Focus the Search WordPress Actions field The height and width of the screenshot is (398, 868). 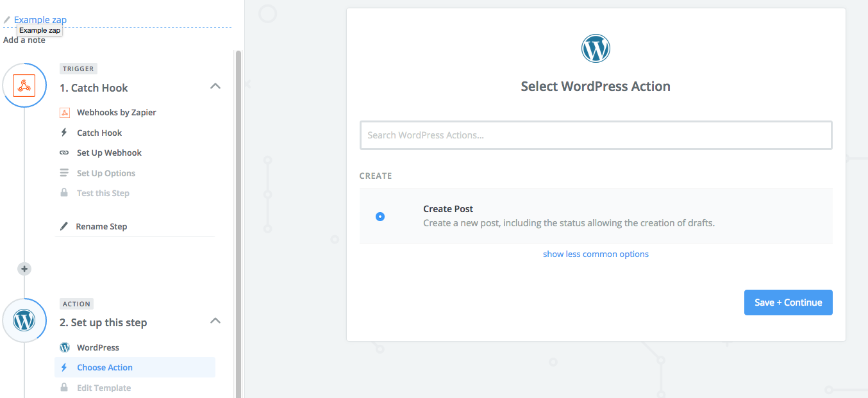click(596, 135)
